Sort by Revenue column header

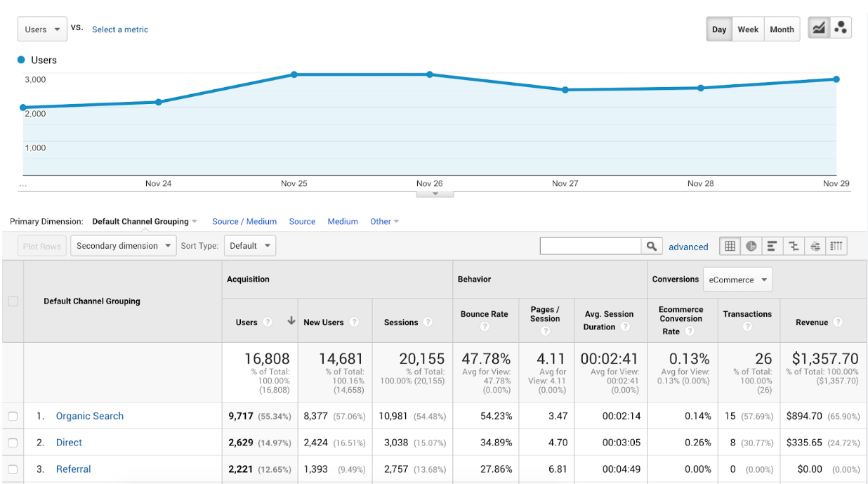coord(812,322)
